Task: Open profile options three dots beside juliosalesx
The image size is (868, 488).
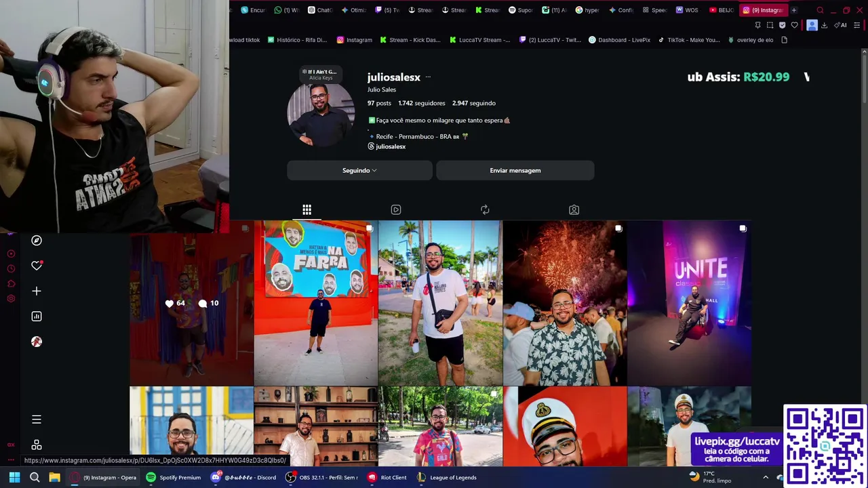Action: coord(428,77)
